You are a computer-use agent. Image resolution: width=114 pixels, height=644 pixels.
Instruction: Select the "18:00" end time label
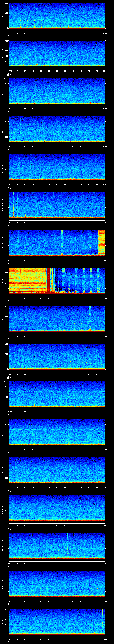(105, 147)
